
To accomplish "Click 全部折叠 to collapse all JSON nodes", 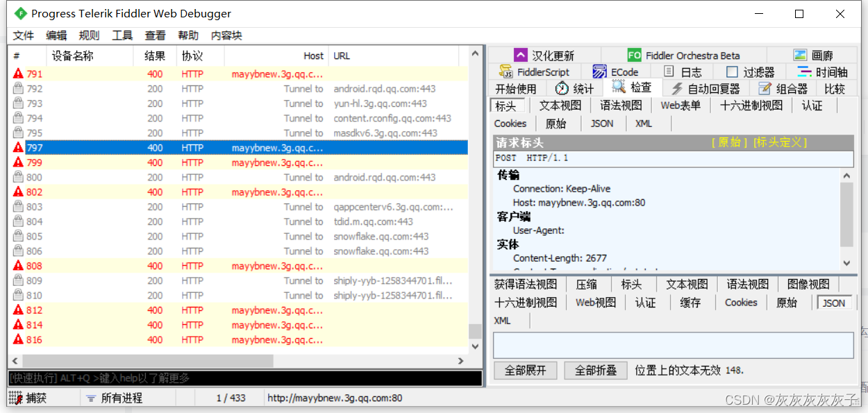I will (x=596, y=369).
